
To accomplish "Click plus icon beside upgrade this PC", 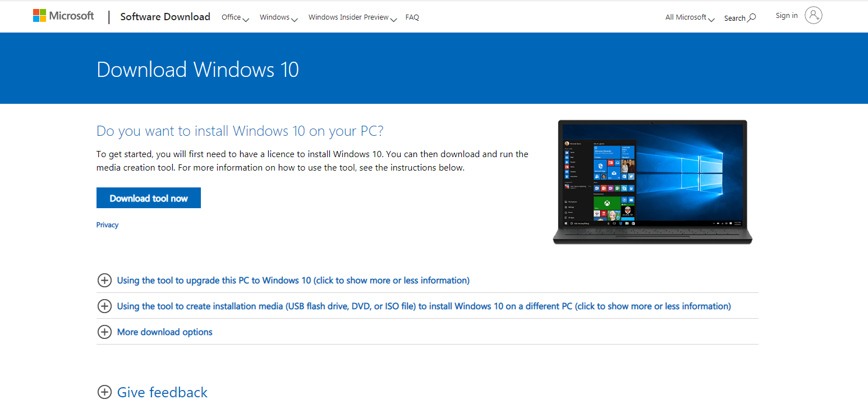I will point(104,281).
